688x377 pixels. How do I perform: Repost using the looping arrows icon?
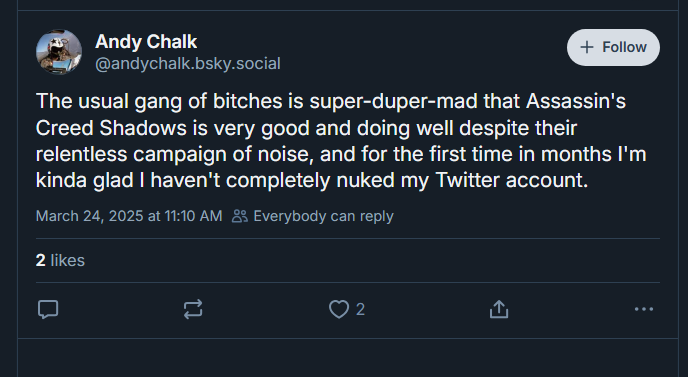[193, 309]
